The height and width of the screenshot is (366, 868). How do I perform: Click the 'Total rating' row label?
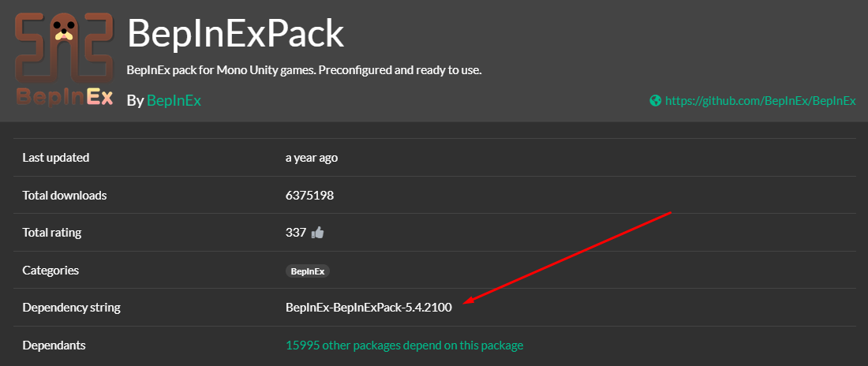(x=52, y=233)
